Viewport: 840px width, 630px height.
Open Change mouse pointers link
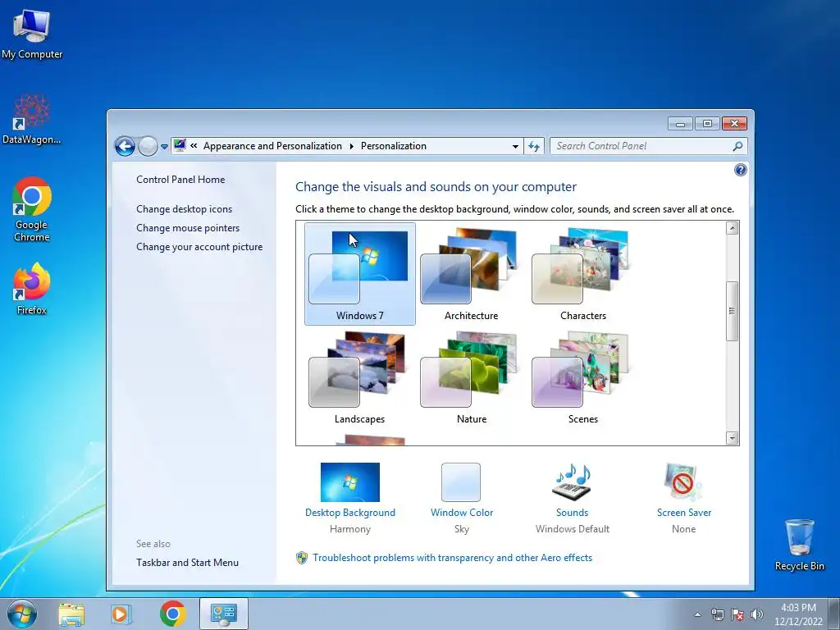(x=188, y=228)
